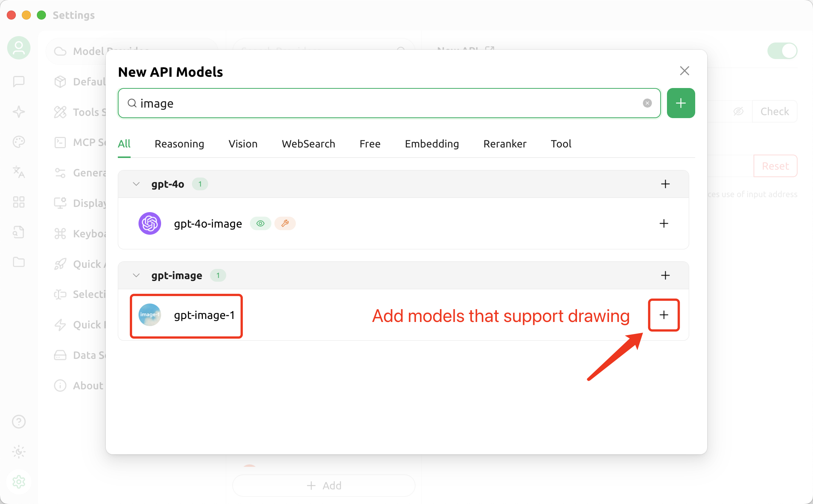Open the Reasoning filter tab

(x=179, y=144)
